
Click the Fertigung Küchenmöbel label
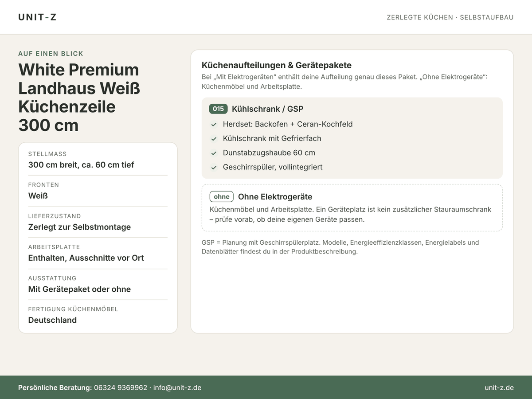click(x=73, y=309)
